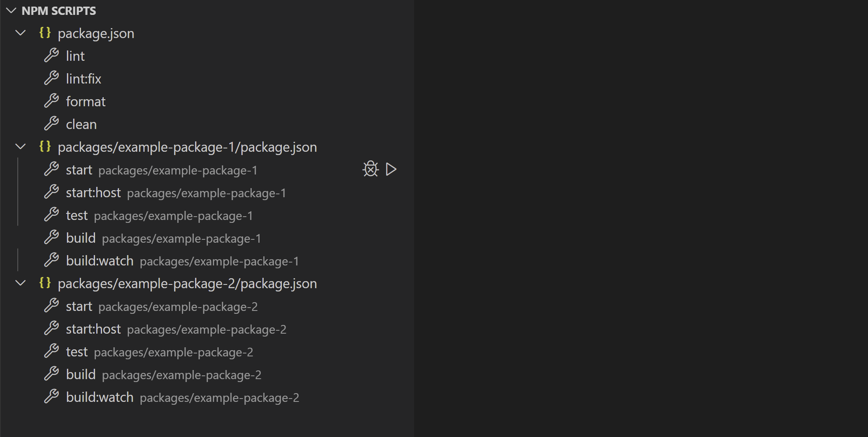This screenshot has width=868, height=437.
Task: Collapse the example-package-1 package.json tree
Action: click(20, 147)
